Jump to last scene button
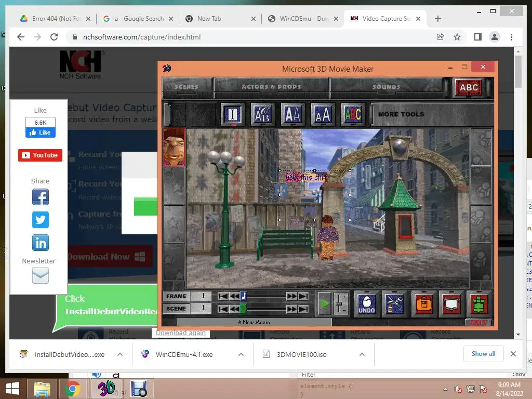 tap(303, 309)
